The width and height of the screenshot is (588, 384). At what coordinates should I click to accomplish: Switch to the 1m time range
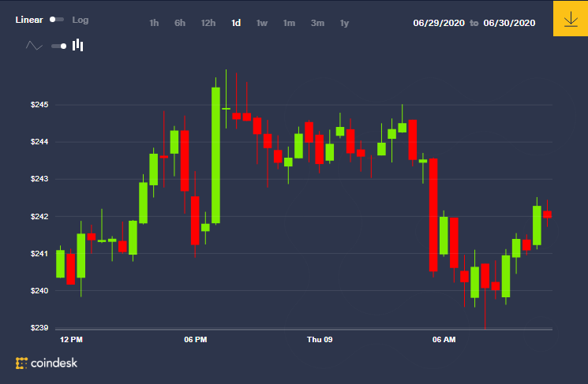[x=289, y=23]
